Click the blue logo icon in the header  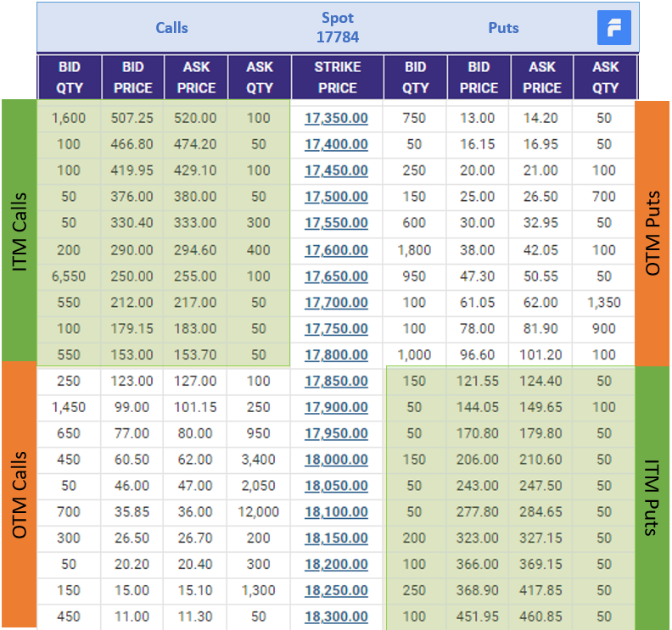point(613,28)
